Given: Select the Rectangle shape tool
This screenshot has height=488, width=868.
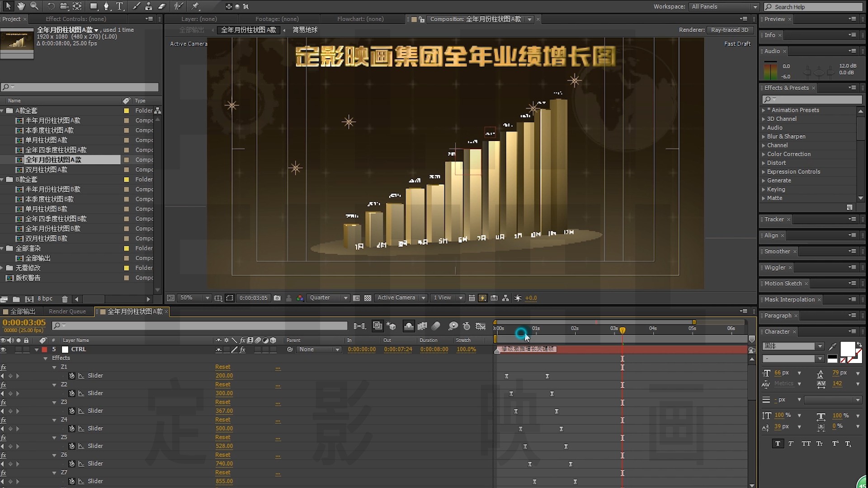Looking at the screenshot, I should [x=94, y=6].
